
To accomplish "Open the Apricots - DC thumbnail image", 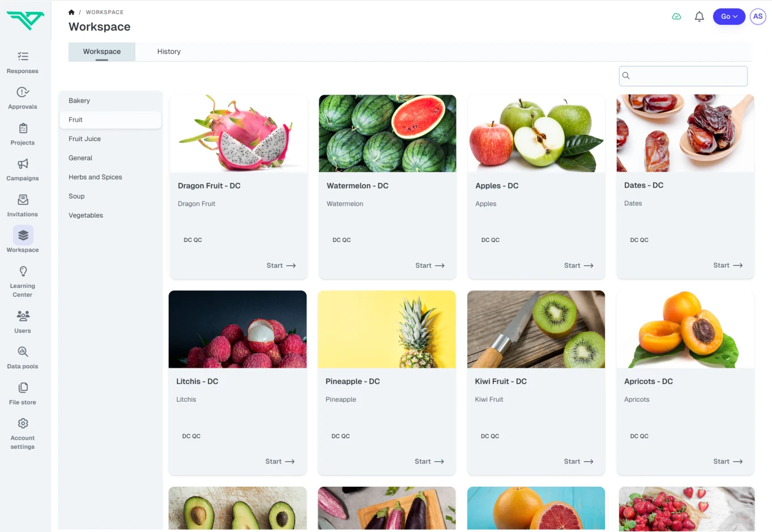I will (685, 329).
